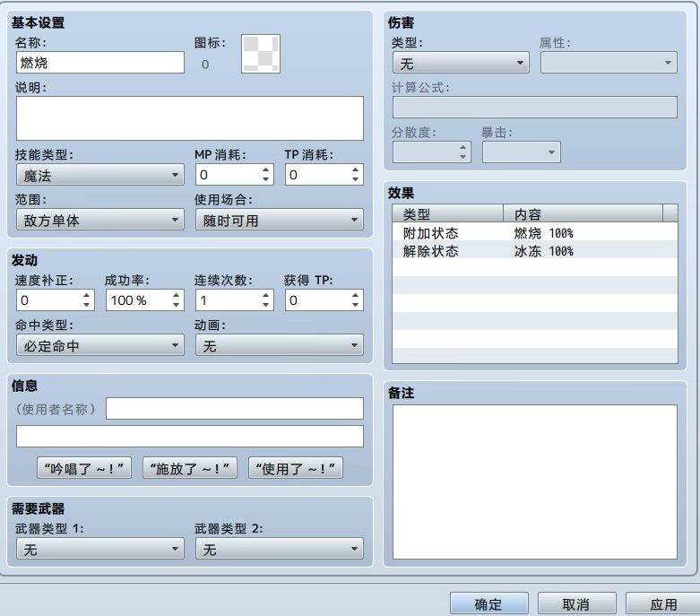Click the 说明 description text box
The image size is (700, 616).
tap(190, 118)
